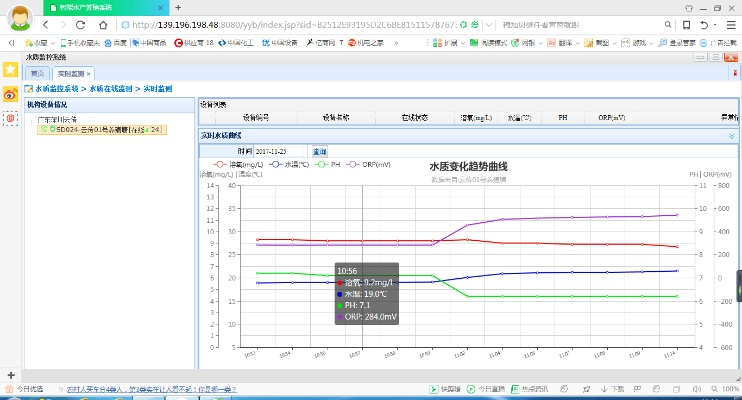The height and width of the screenshot is (400, 742).
Task: Click the 水质在线监测 breadcrumb link
Action: [x=111, y=89]
